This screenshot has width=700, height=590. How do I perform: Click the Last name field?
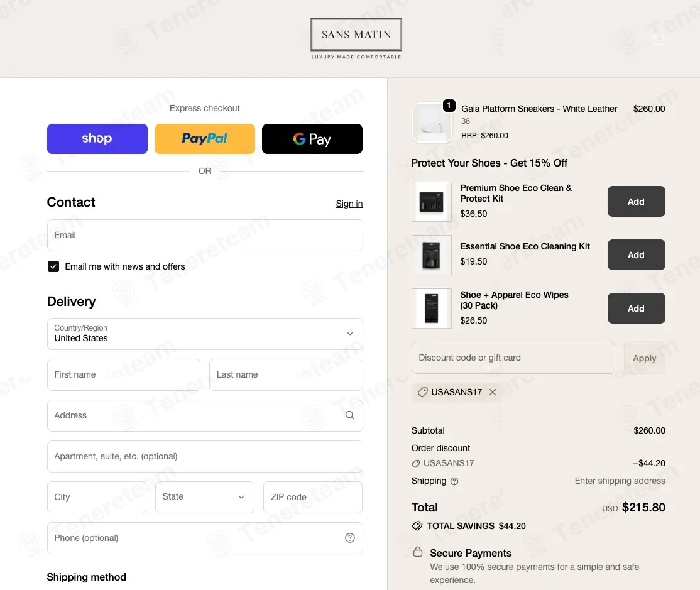pyautogui.click(x=286, y=375)
